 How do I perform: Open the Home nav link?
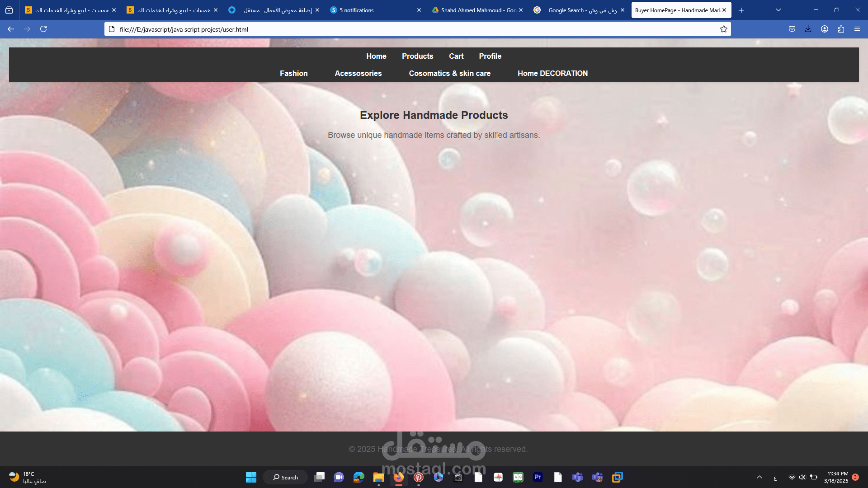pyautogui.click(x=376, y=56)
